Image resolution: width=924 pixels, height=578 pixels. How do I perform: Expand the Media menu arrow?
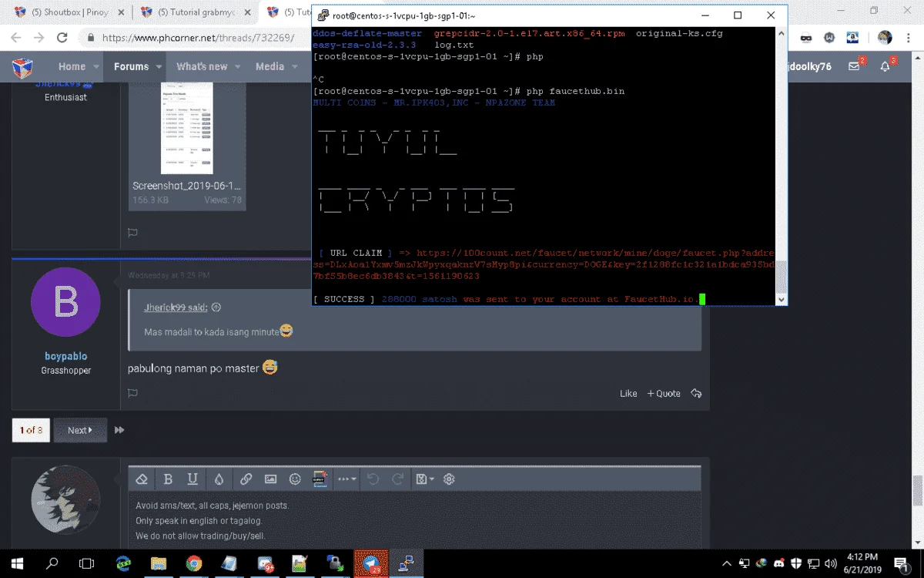(294, 67)
